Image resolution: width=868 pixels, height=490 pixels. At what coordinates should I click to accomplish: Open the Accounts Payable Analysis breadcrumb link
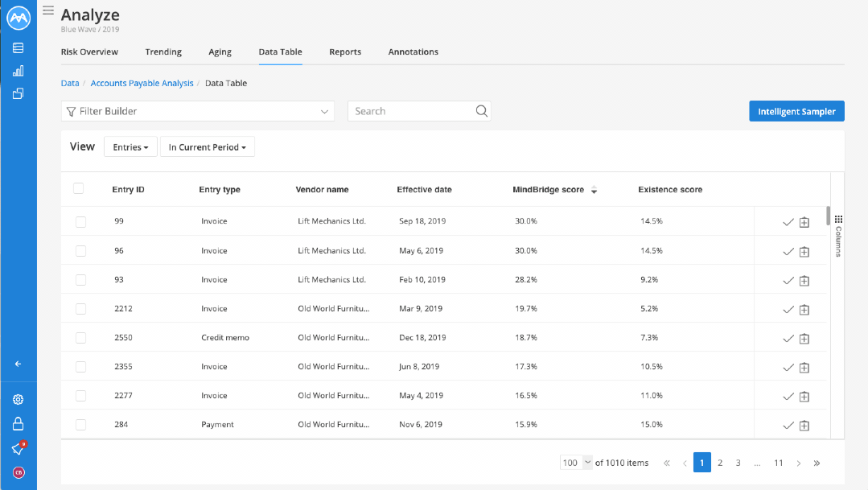click(x=142, y=83)
